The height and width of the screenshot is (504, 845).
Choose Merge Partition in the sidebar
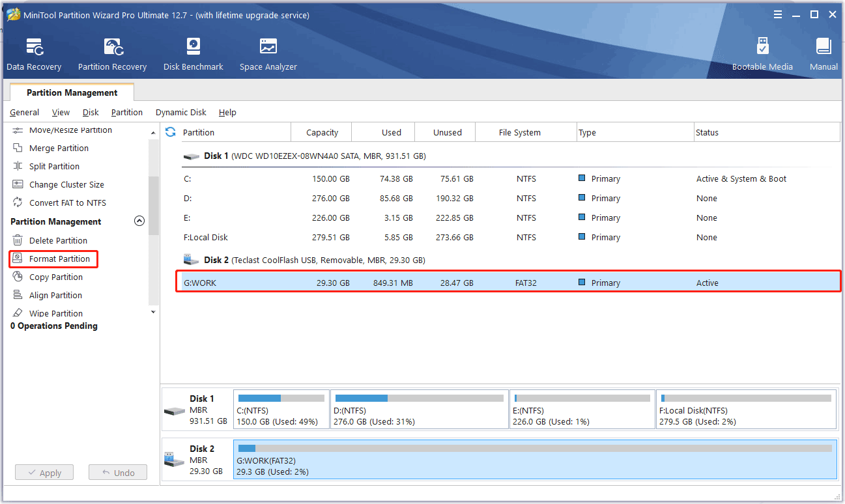(59, 148)
